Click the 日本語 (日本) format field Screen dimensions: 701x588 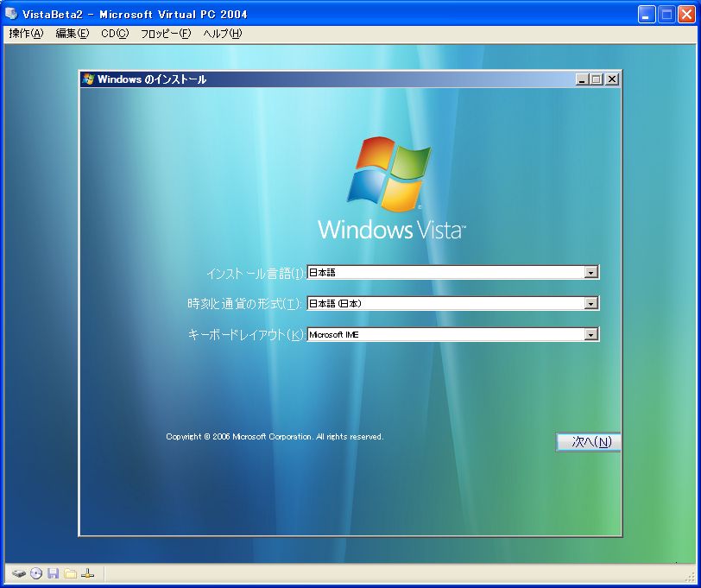point(453,304)
